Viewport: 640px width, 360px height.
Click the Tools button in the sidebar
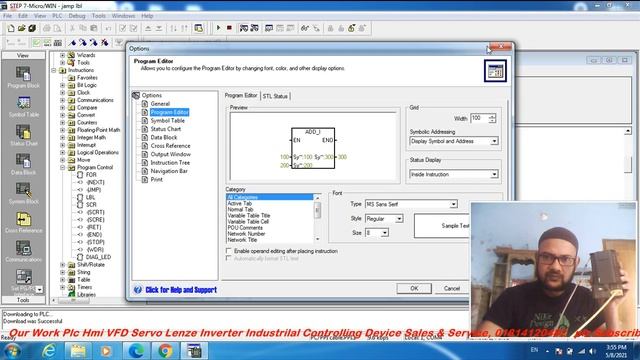pos(23,300)
